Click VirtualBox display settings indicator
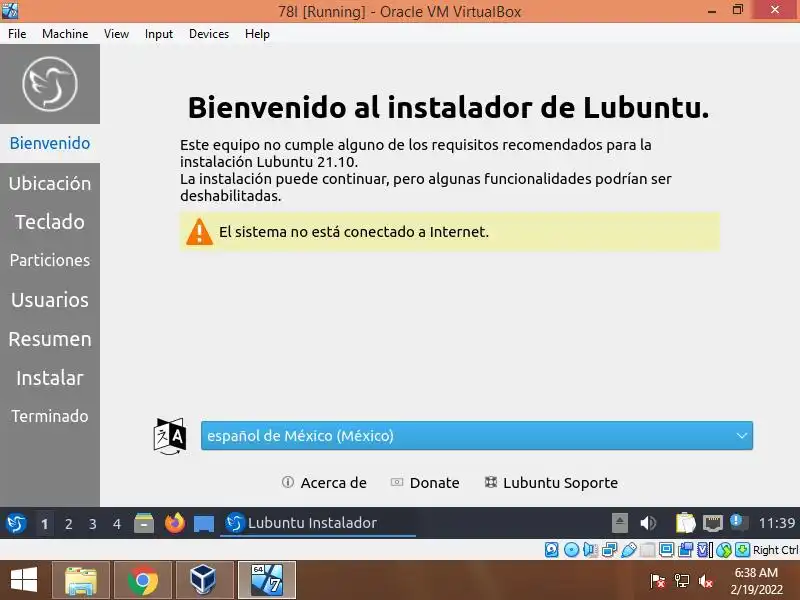 coord(666,550)
